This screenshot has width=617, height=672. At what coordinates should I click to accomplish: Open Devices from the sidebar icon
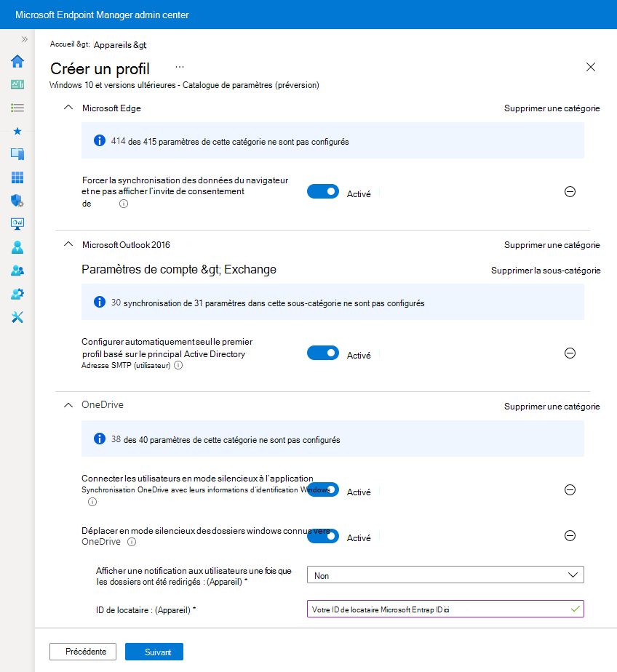click(x=17, y=153)
